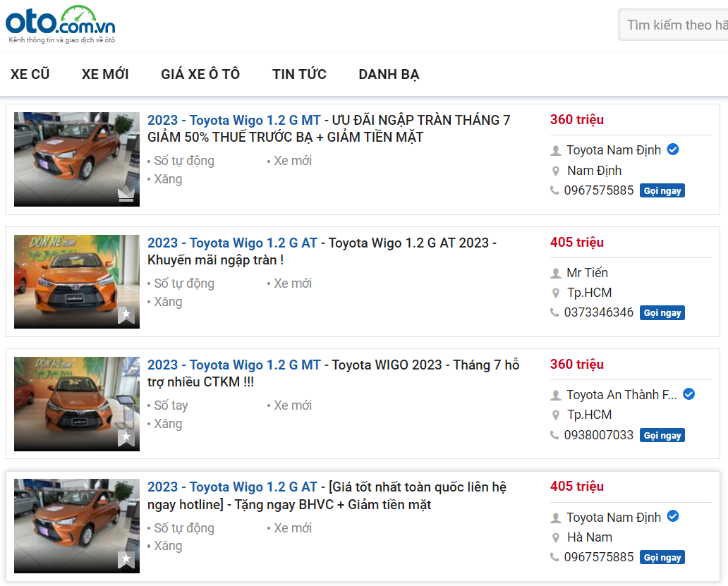
Task: Click star bookmark on Hà Nam listing photo
Action: point(126,560)
